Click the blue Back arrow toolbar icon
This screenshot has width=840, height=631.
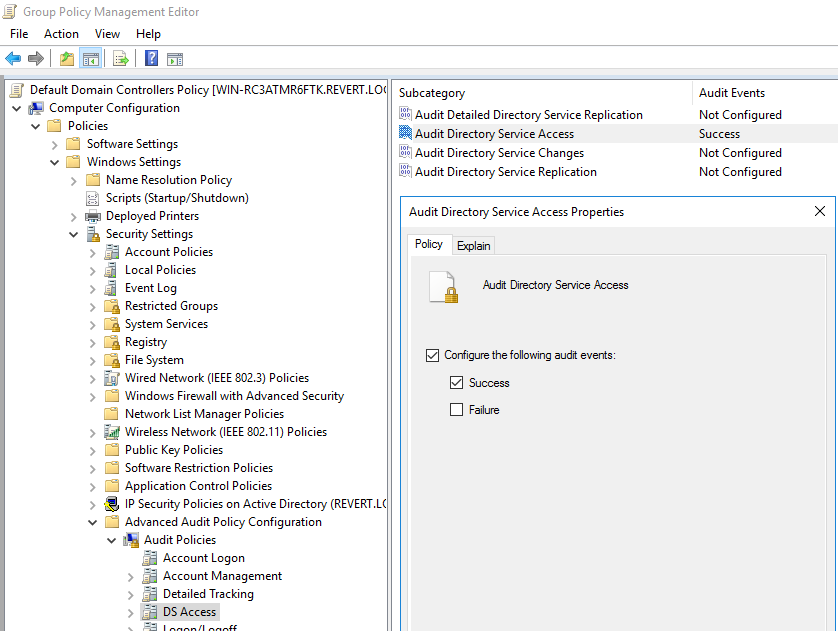point(13,59)
